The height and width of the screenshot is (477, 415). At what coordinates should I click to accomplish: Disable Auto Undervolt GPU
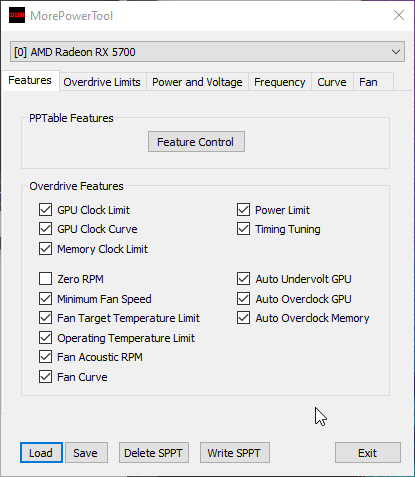[x=243, y=279]
